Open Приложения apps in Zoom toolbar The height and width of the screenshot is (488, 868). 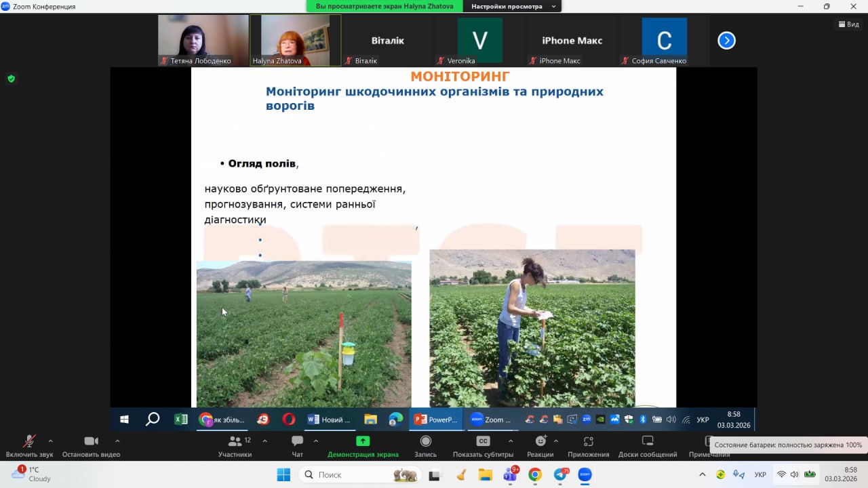(588, 442)
